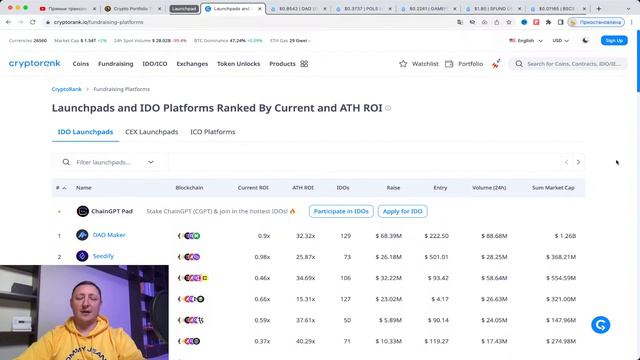Click the rocket icon near Portfolio
640x360 pixels.
[496, 64]
